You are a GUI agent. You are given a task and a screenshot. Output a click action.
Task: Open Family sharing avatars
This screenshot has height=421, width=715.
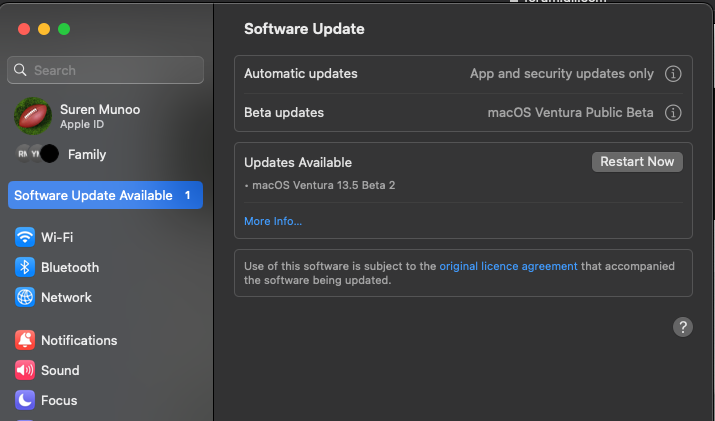coord(37,154)
